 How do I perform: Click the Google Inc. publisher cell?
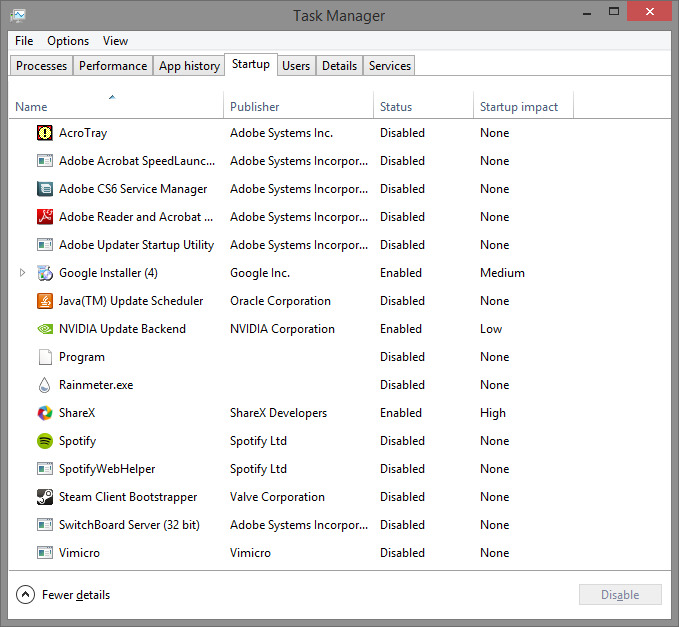pyautogui.click(x=260, y=273)
